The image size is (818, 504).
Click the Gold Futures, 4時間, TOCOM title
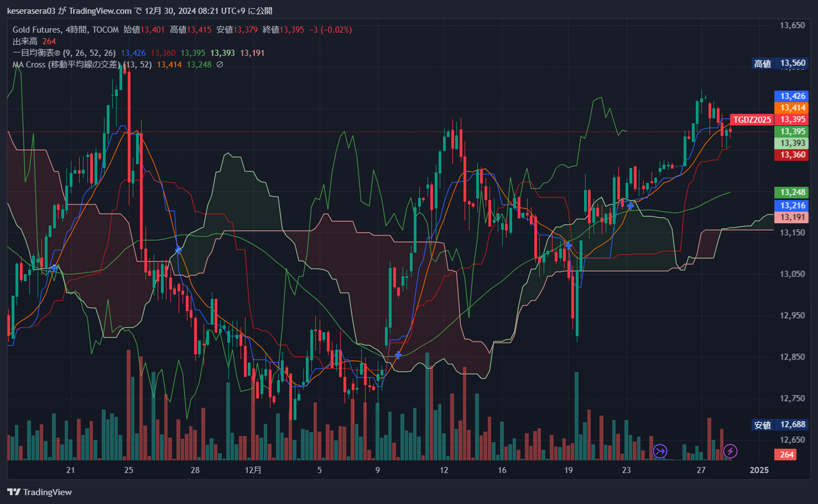[x=66, y=29]
